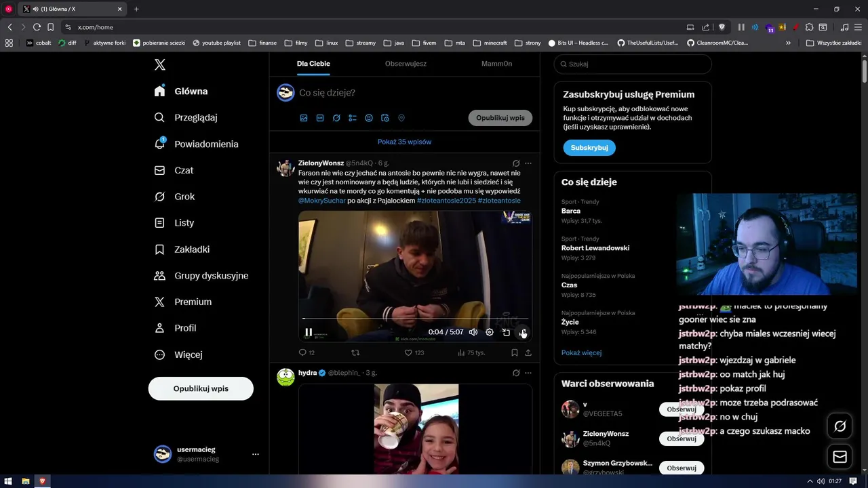Open the finanse bookmark folder

pyautogui.click(x=262, y=43)
